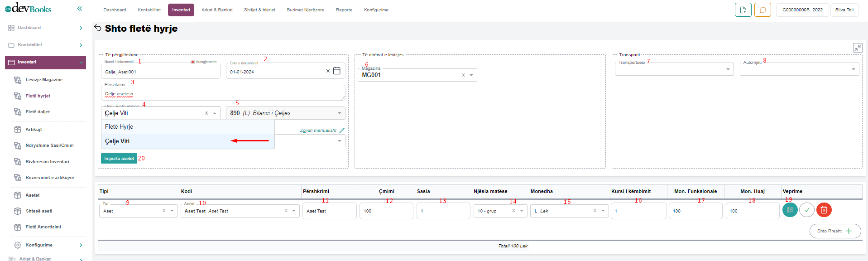The height and width of the screenshot is (261, 868).
Task: Click the green checkmark confirm row icon
Action: [x=807, y=210]
